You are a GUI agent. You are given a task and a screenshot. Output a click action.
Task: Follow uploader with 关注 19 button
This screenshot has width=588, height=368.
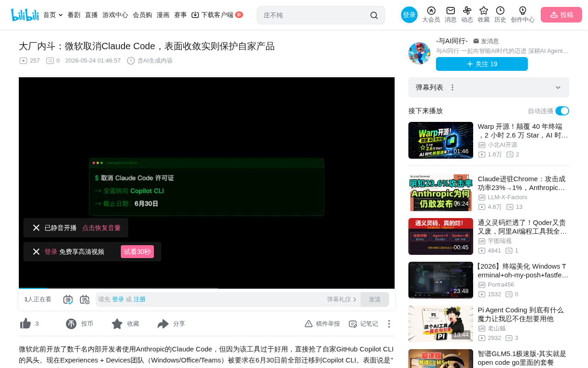[482, 64]
